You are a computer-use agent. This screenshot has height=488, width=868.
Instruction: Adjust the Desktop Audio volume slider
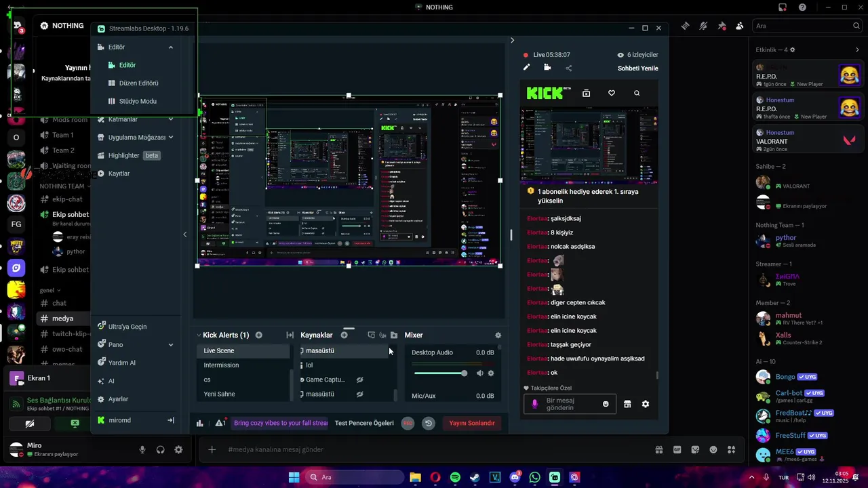(x=439, y=373)
